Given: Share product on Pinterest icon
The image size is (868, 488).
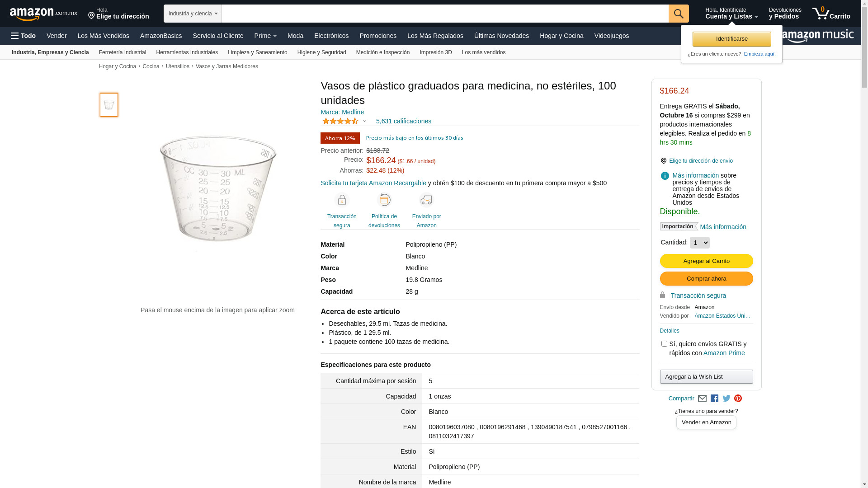Looking at the screenshot, I should [738, 399].
